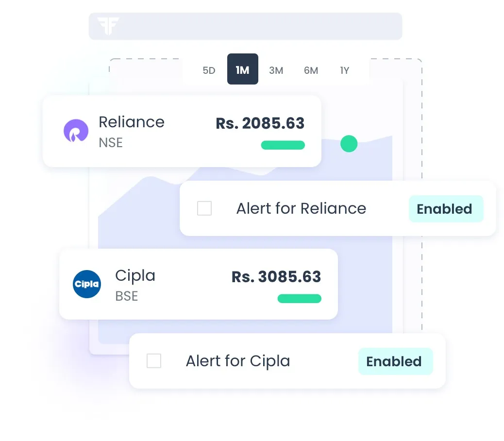Toggle the Enabled badge for Reliance alert
Screen dimensions: 504x441
445,209
